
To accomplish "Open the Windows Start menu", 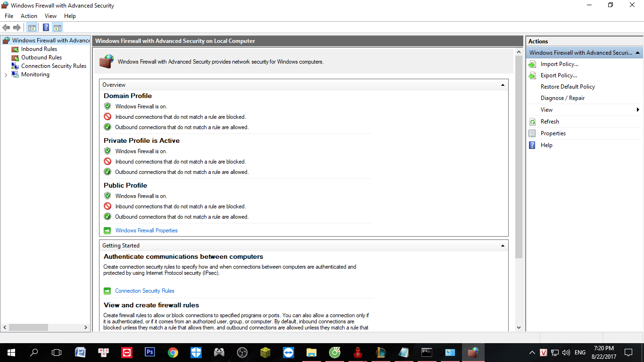I will pyautogui.click(x=11, y=352).
